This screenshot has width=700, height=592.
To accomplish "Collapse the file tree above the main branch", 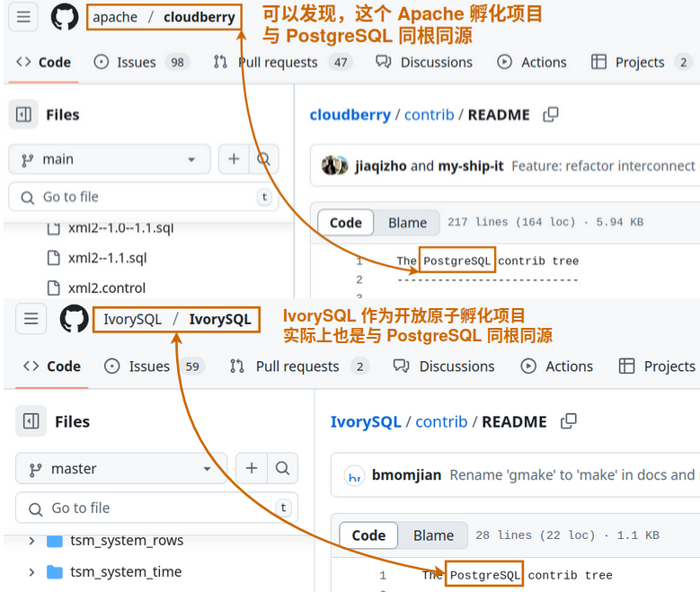I will tap(24, 114).
